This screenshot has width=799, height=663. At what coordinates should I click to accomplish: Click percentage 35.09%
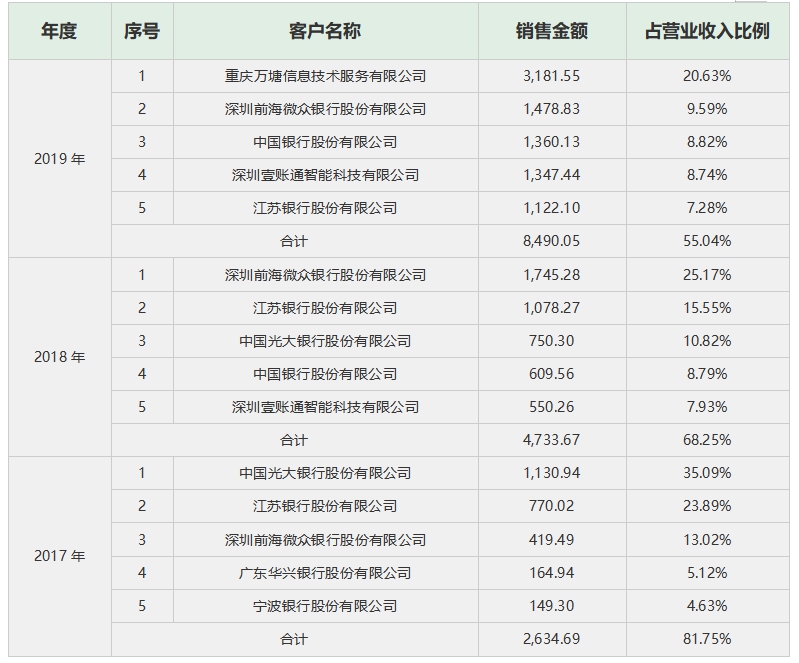[707, 473]
